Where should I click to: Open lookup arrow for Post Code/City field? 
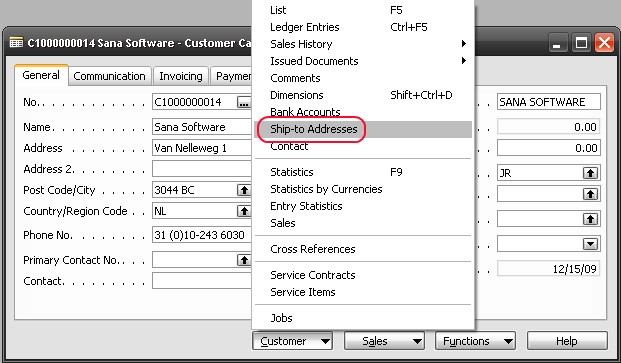pyautogui.click(x=244, y=190)
